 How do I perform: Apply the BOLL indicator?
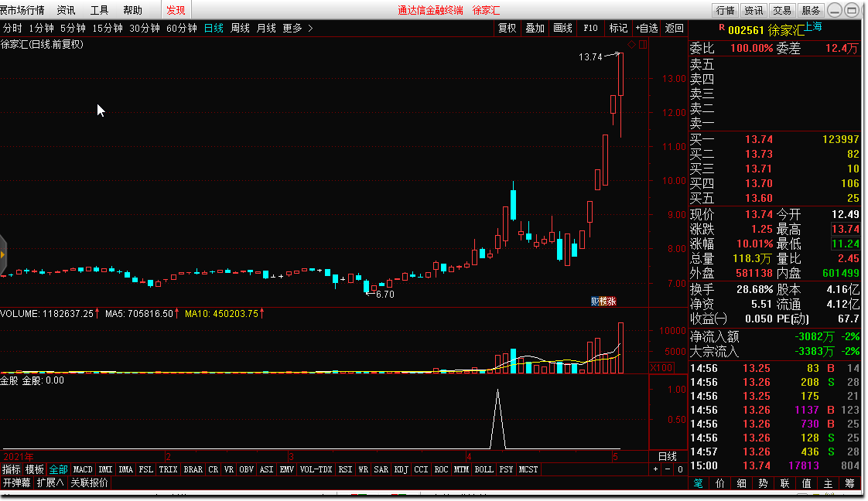tap(484, 469)
